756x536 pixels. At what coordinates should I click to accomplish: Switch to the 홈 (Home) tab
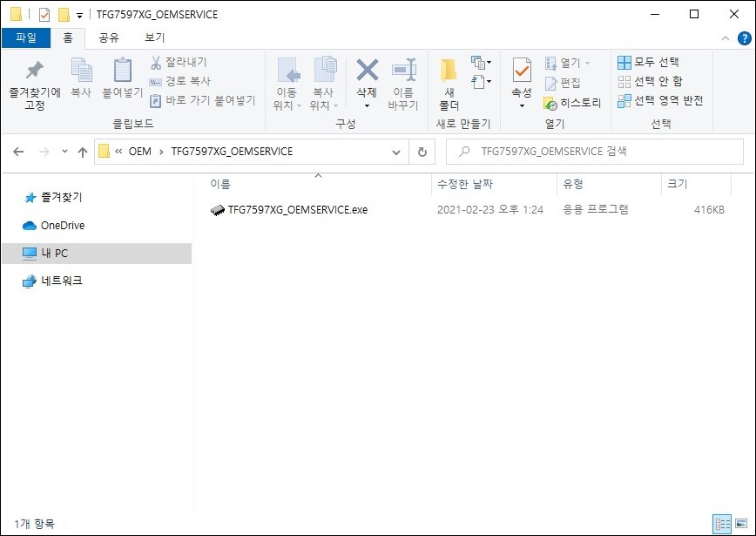coord(68,37)
